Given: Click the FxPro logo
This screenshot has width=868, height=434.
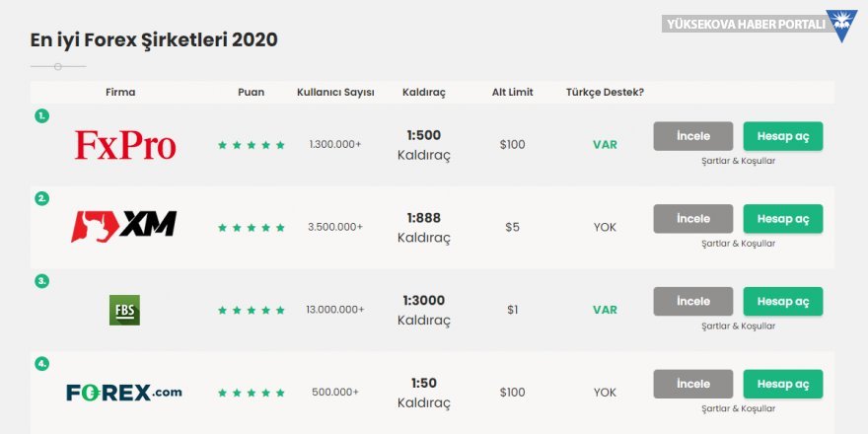Looking at the screenshot, I should tap(125, 145).
